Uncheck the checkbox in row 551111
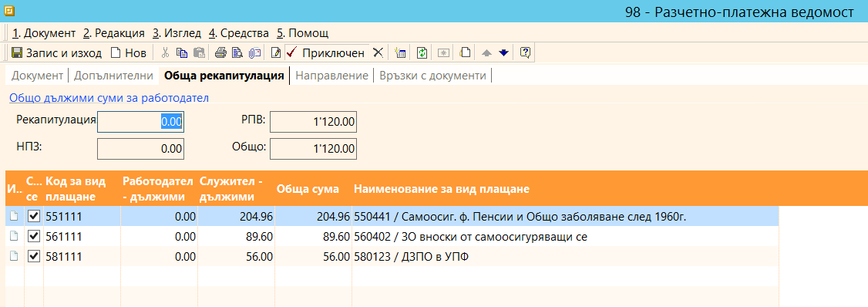The height and width of the screenshot is (307, 868). coord(34,216)
